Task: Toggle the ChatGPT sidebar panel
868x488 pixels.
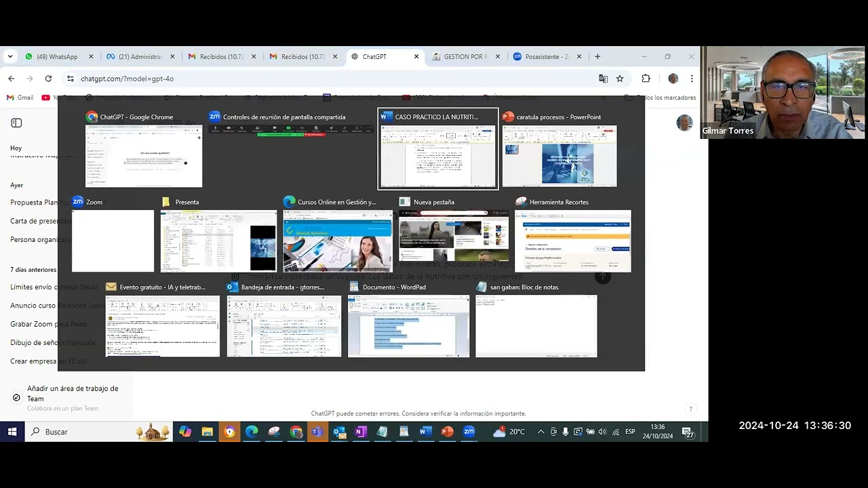Action: pyautogui.click(x=16, y=123)
